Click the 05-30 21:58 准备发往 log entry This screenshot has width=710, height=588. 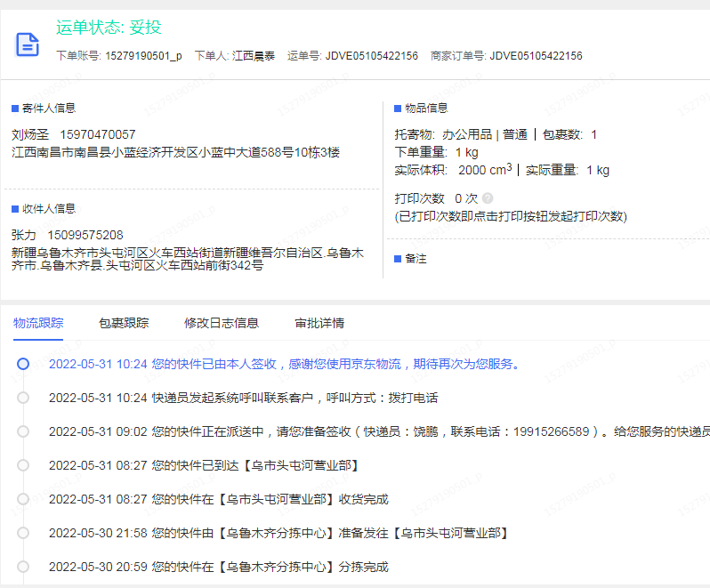coord(280,533)
